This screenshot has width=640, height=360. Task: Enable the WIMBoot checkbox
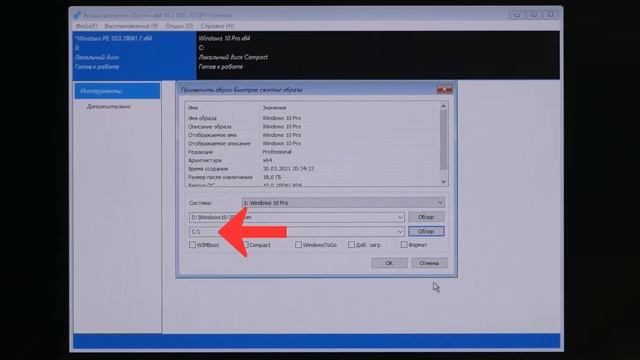click(192, 245)
